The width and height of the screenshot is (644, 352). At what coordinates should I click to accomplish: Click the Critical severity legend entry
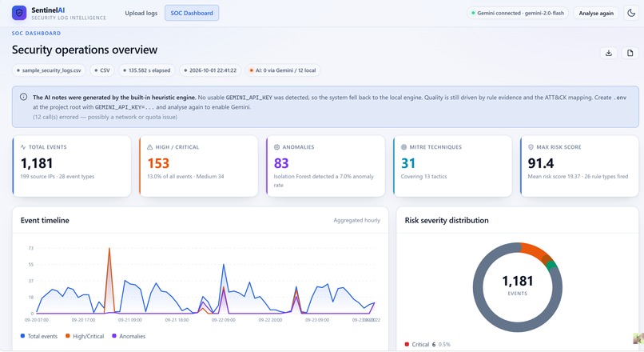click(427, 344)
